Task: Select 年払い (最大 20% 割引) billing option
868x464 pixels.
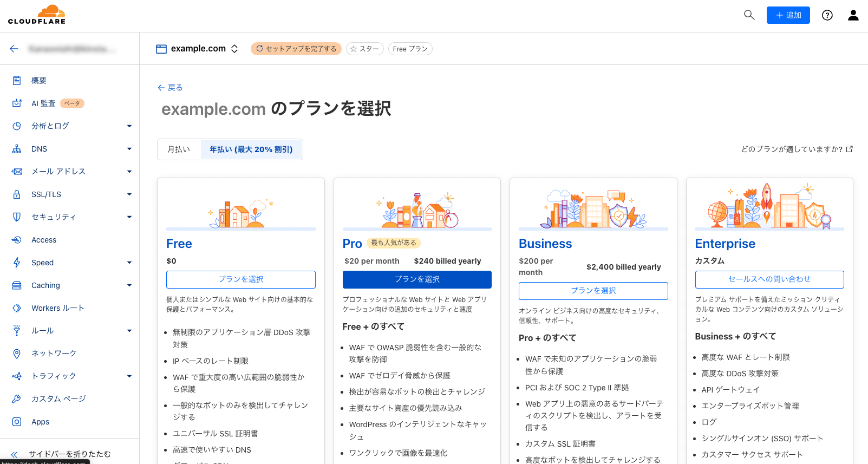Action: (251, 149)
